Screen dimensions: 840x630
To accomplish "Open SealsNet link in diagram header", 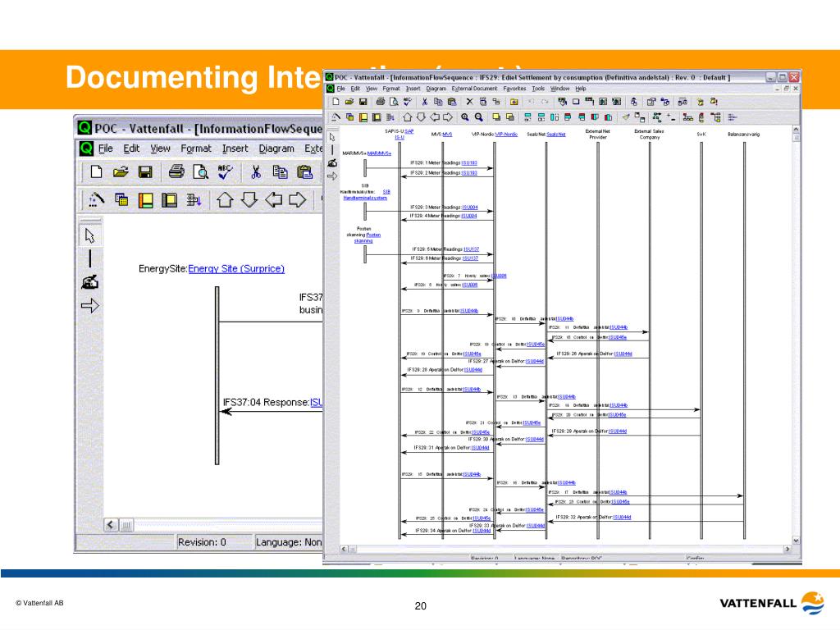I will click(x=555, y=134).
